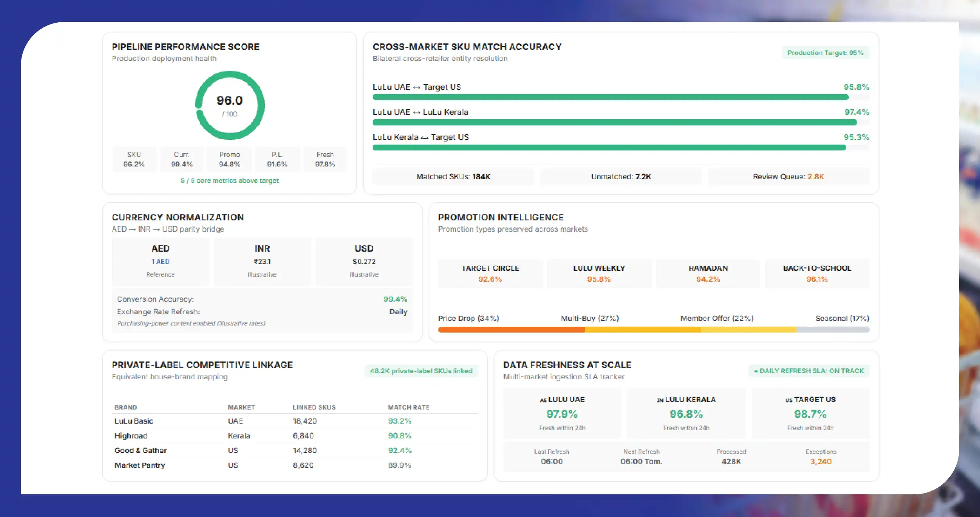Click the Processed 428K value

[731, 462]
